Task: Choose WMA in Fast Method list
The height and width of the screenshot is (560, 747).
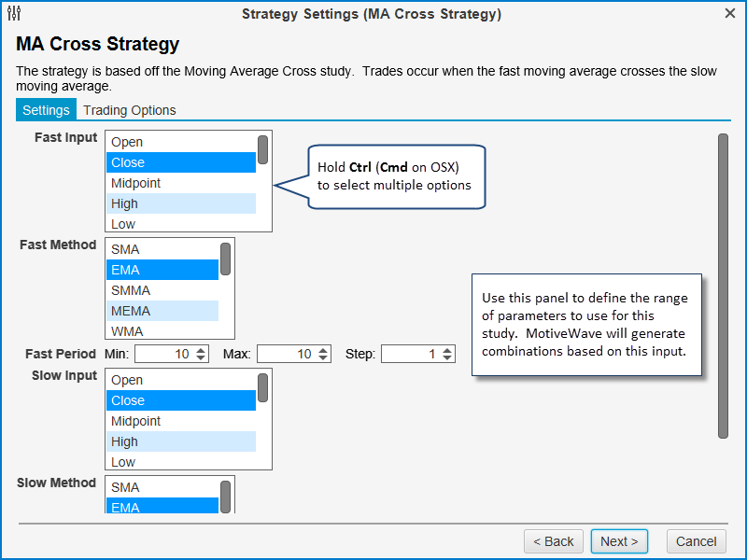Action: point(162,331)
